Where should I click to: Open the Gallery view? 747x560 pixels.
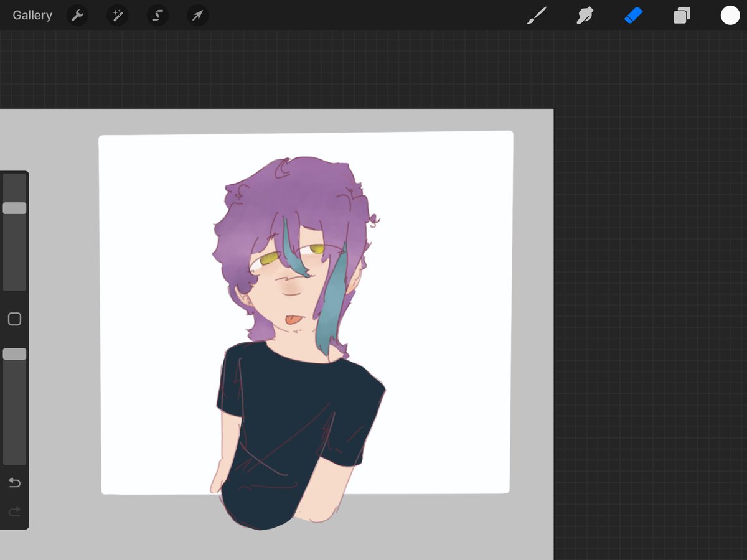(x=32, y=16)
